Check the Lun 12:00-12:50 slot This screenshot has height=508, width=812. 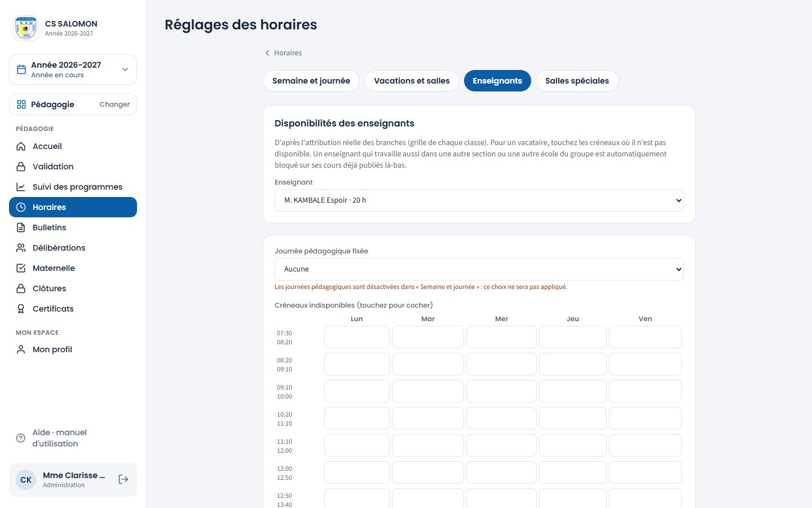(x=357, y=472)
